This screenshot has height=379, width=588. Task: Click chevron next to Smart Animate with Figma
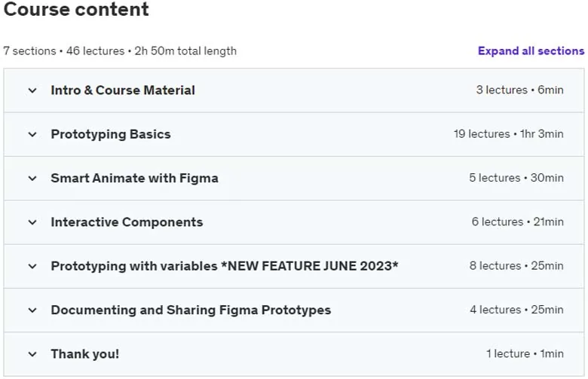click(32, 178)
